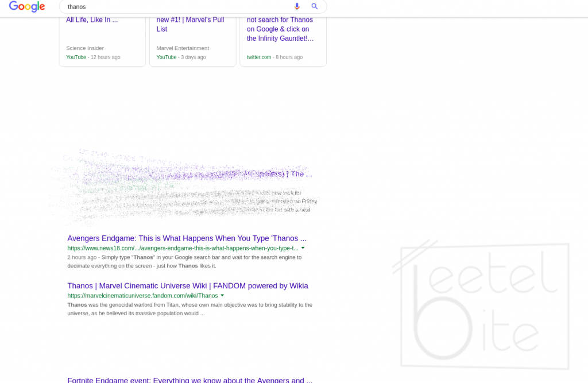Screen dimensions: 588x383
Task: Open 'Avengers Endgame: This is What Happens' result
Action: [x=187, y=238]
